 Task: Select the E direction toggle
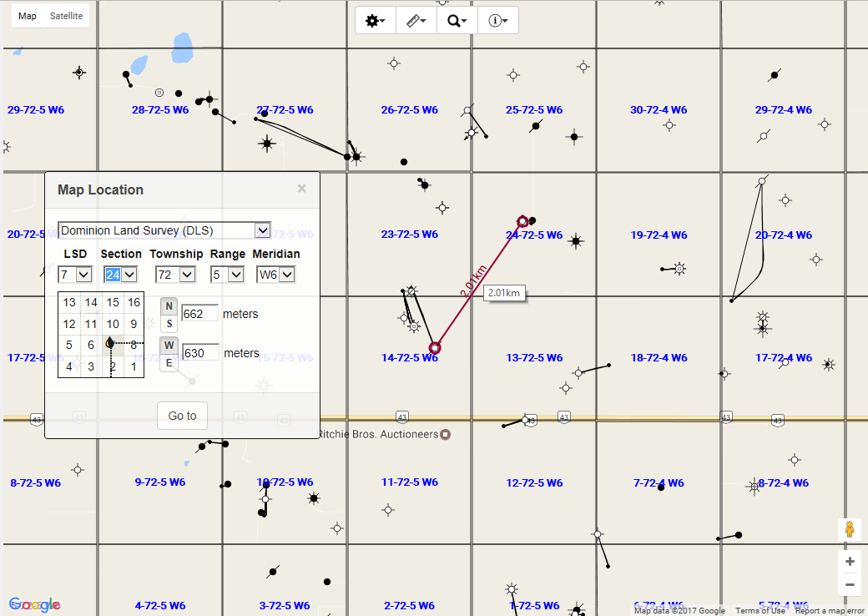pyautogui.click(x=169, y=363)
